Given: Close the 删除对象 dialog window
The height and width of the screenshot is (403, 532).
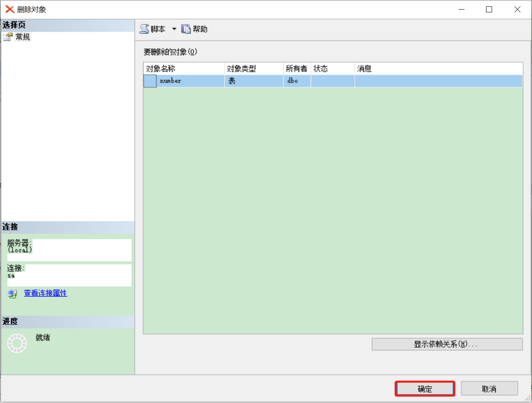Looking at the screenshot, I should pyautogui.click(x=517, y=10).
